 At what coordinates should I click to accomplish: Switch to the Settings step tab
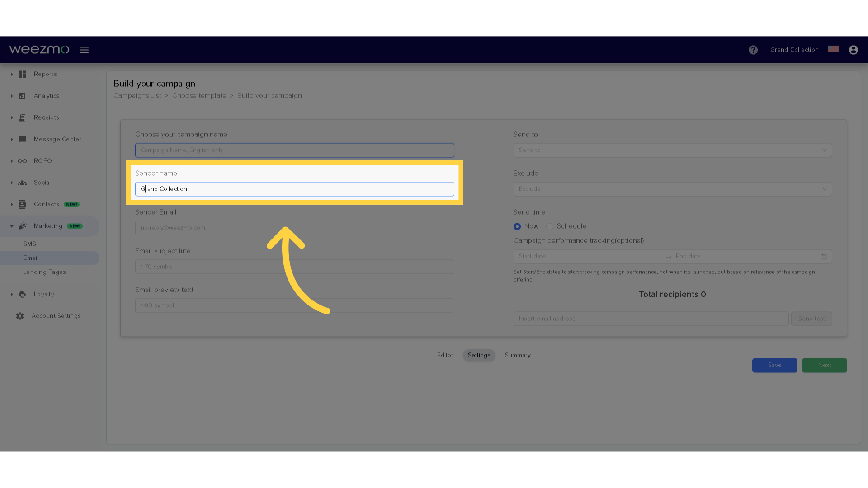(479, 355)
